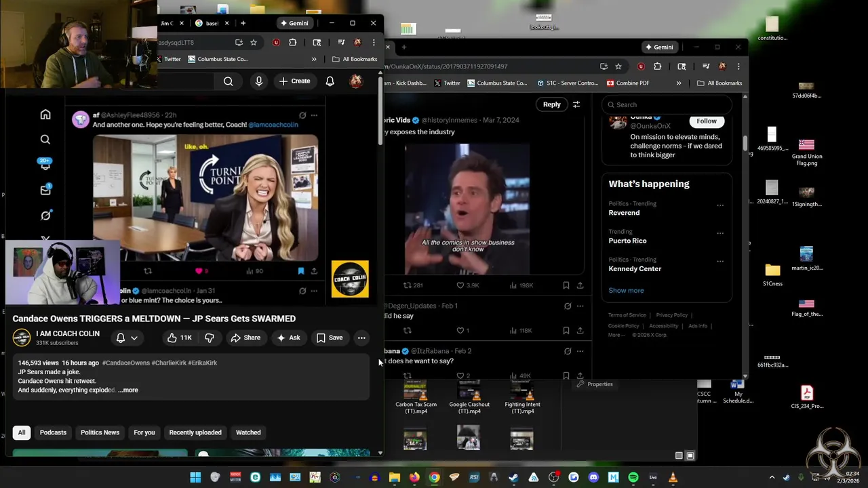Show hidden system tray icons chevron
Viewport: 868px width, 488px height.
[x=772, y=477]
